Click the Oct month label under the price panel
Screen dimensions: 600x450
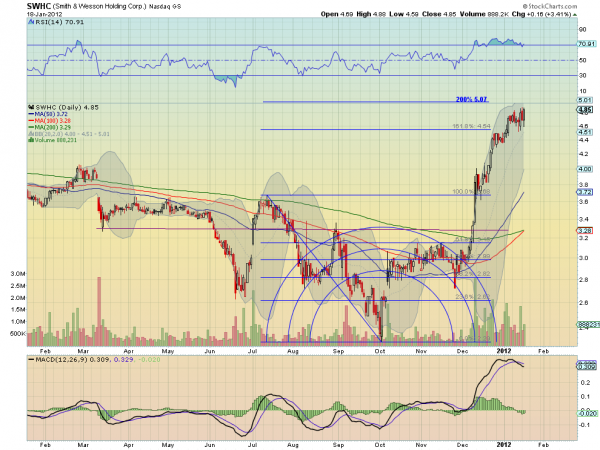380,351
